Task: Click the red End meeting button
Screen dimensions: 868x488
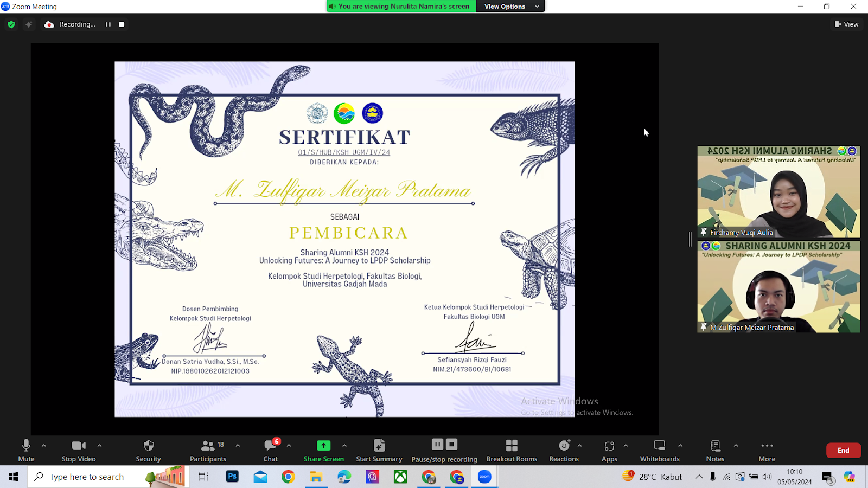Action: (x=844, y=450)
